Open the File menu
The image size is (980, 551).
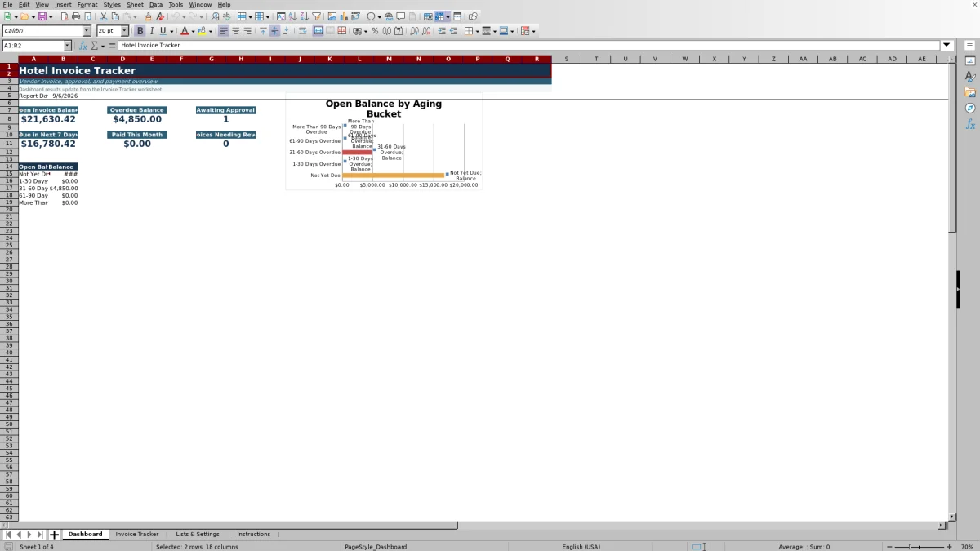click(x=7, y=4)
